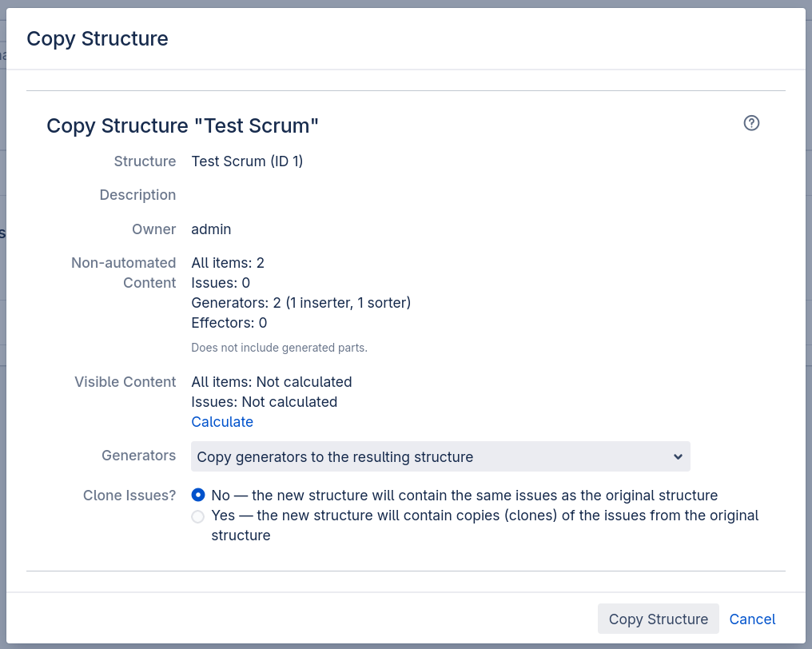Click the "Structure" field label
The width and height of the screenshot is (812, 649).
click(145, 161)
